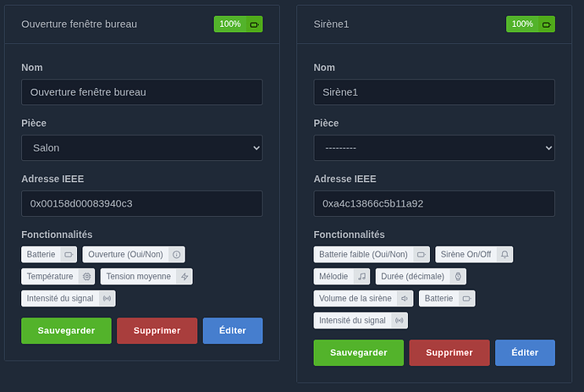Click IEEE address field 0xa4c13866c5b11a92
Screen dimensions: 584x392
[x=434, y=204]
